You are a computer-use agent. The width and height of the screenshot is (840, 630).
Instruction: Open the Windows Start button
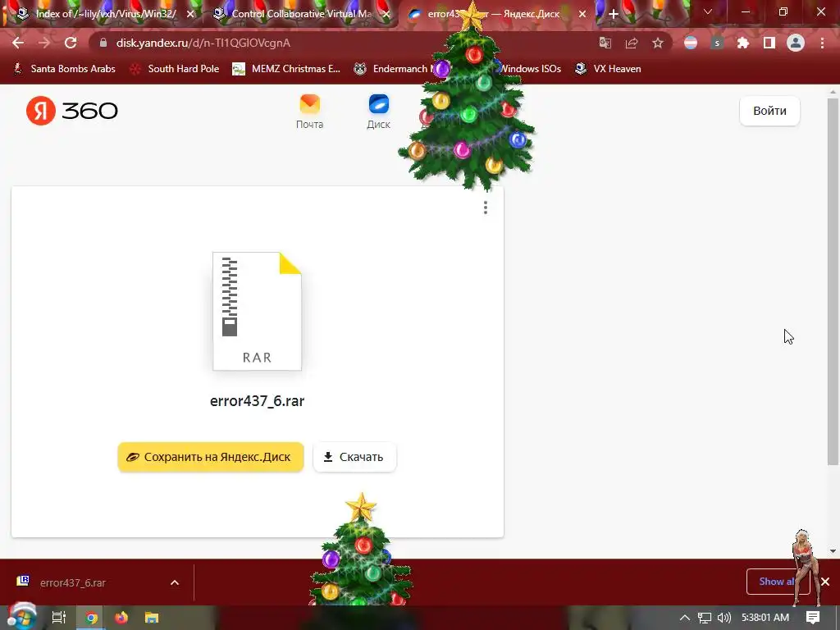coord(21,618)
